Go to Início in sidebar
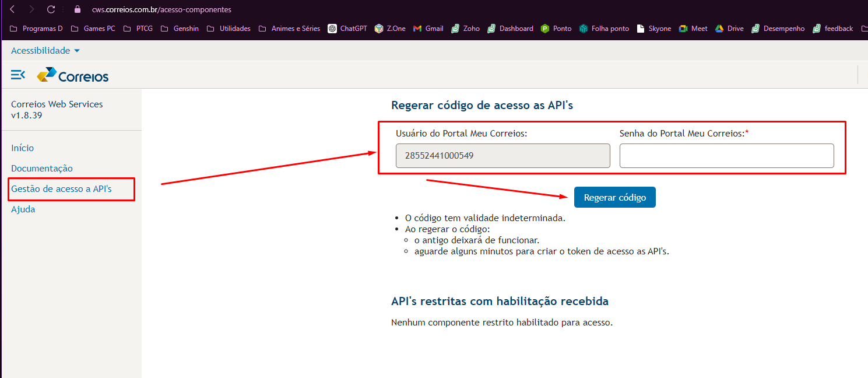868x378 pixels. click(23, 148)
